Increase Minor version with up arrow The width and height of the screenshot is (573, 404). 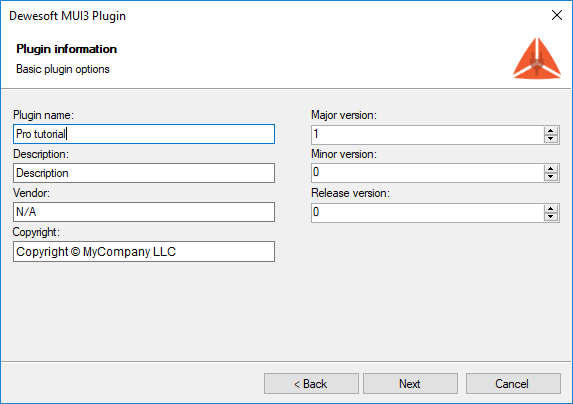click(551, 169)
